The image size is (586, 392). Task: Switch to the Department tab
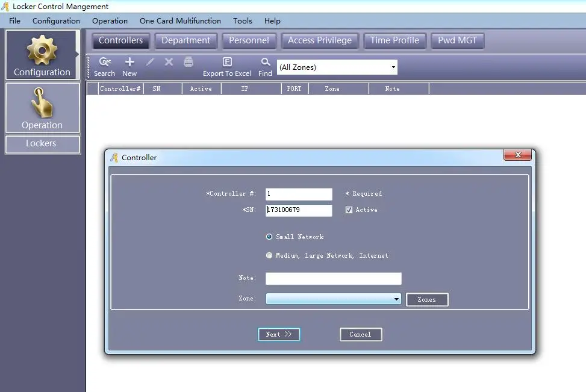coord(185,40)
